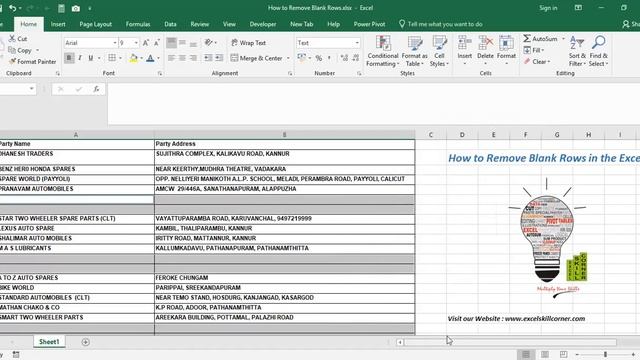Open Sort & Filter menu
This screenshot has width=640, height=360.
coord(577,51)
